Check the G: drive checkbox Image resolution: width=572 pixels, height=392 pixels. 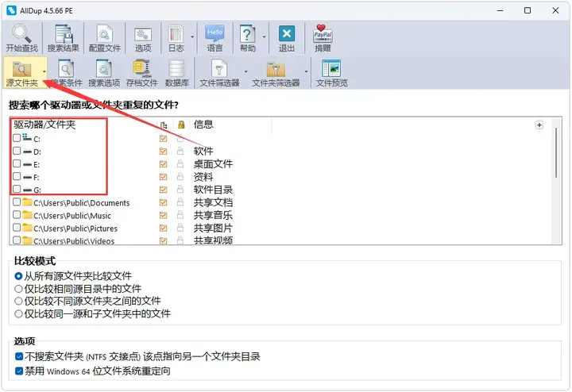pos(17,189)
